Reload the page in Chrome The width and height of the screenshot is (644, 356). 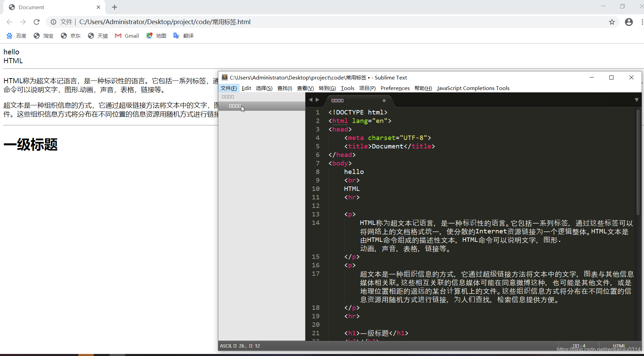(x=37, y=22)
